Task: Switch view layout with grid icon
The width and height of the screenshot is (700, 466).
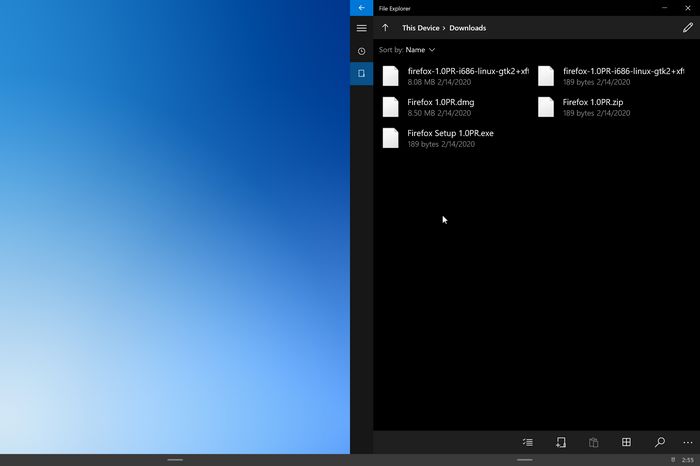Action: [x=626, y=442]
